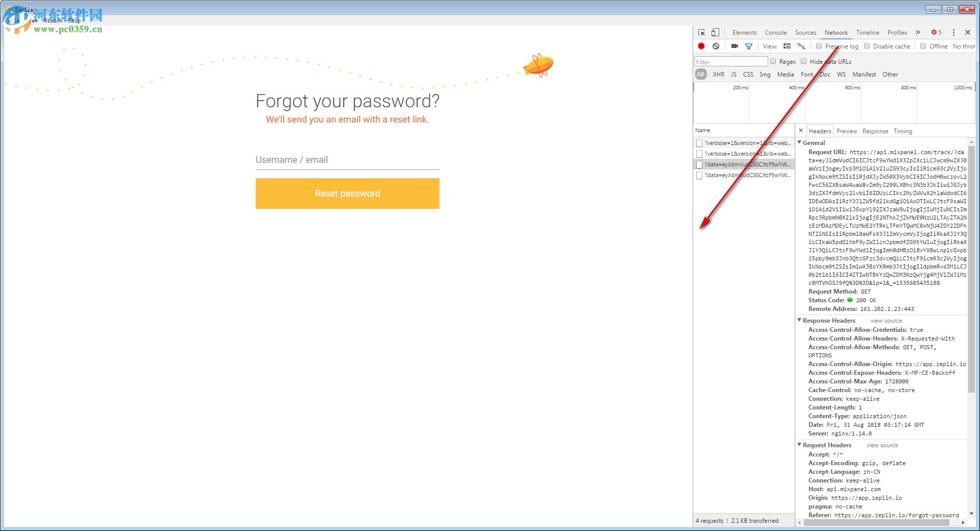Show the Preview tab of the request
980x531 pixels.
(847, 131)
